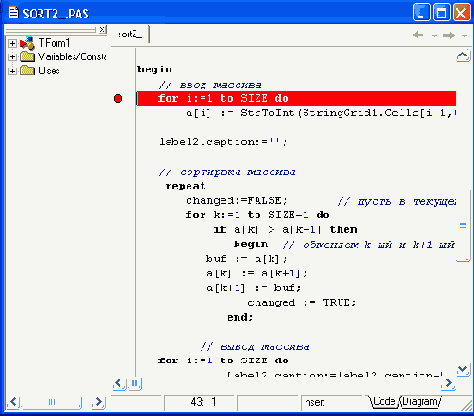Expand the TForm1 tree node

click(12, 43)
